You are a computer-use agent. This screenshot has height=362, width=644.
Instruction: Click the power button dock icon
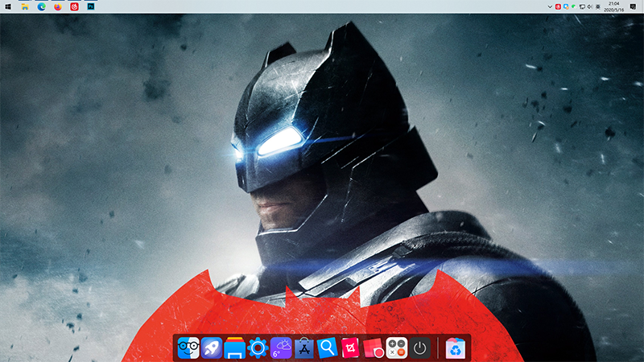(x=419, y=348)
